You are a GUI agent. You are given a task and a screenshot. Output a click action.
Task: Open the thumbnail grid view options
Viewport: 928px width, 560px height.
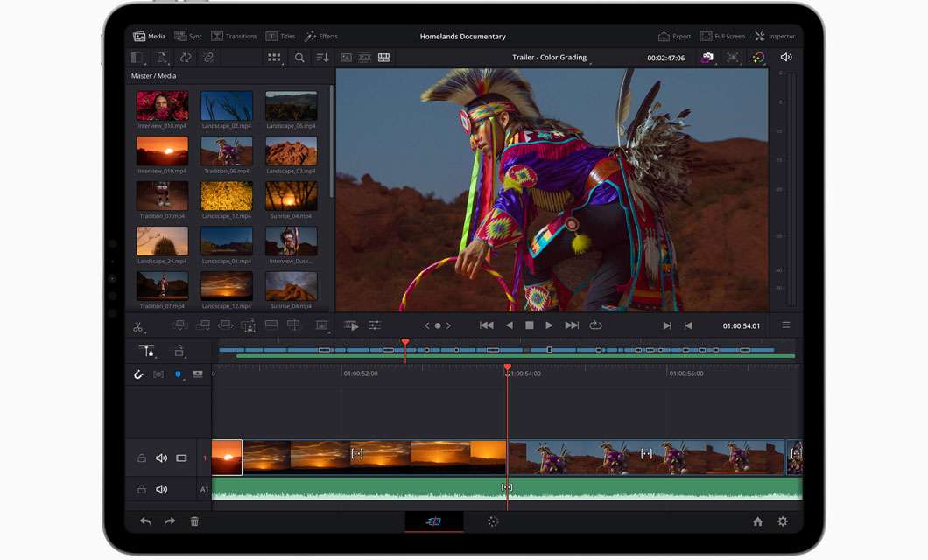point(274,57)
